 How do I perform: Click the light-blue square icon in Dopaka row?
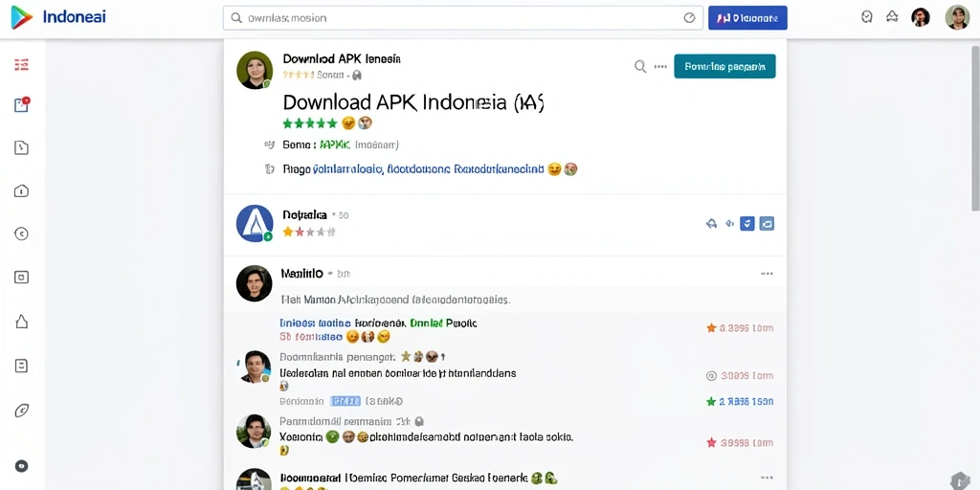pos(767,223)
